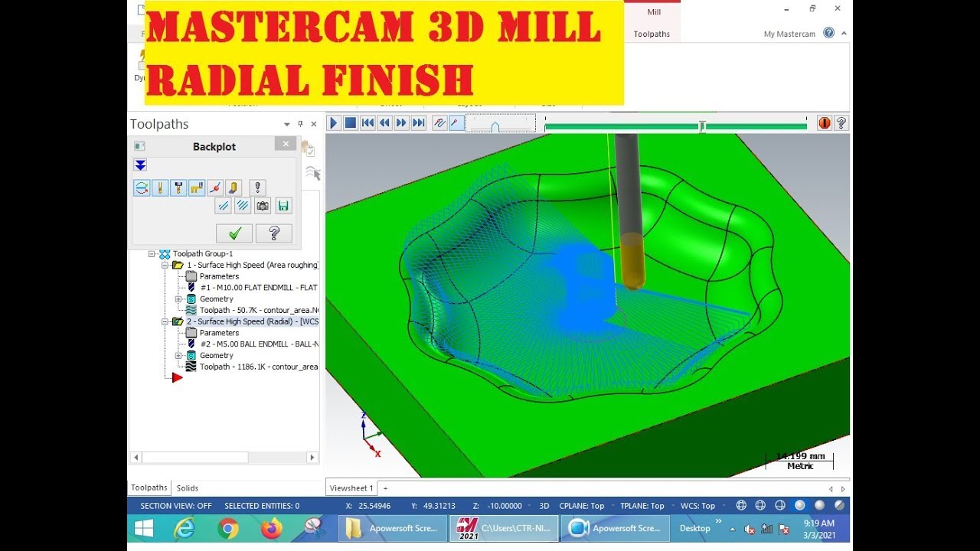Toggle display rapid moves in Backplot

(x=197, y=187)
